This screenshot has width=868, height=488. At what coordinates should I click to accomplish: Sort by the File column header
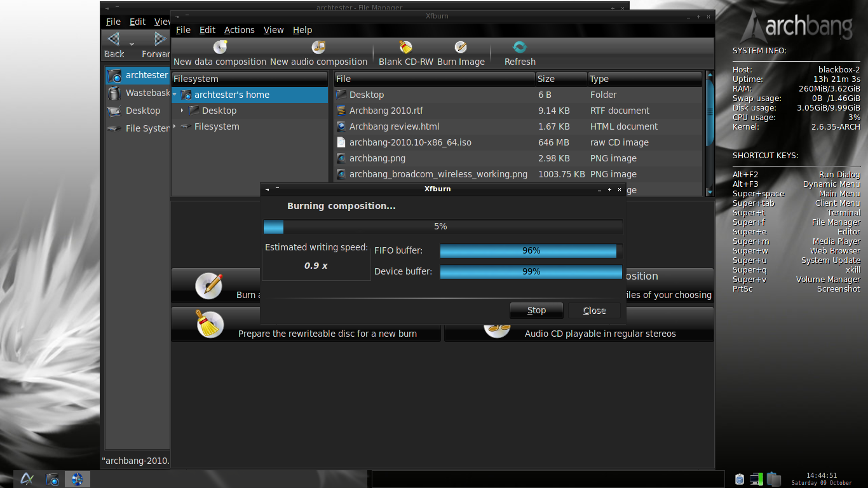pyautogui.click(x=435, y=79)
